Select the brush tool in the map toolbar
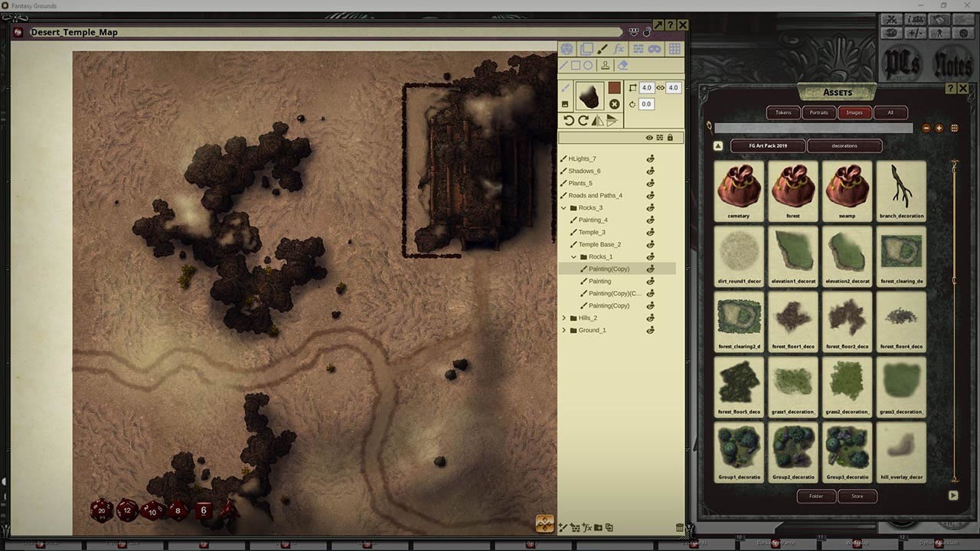Image resolution: width=980 pixels, height=551 pixels. (x=602, y=49)
